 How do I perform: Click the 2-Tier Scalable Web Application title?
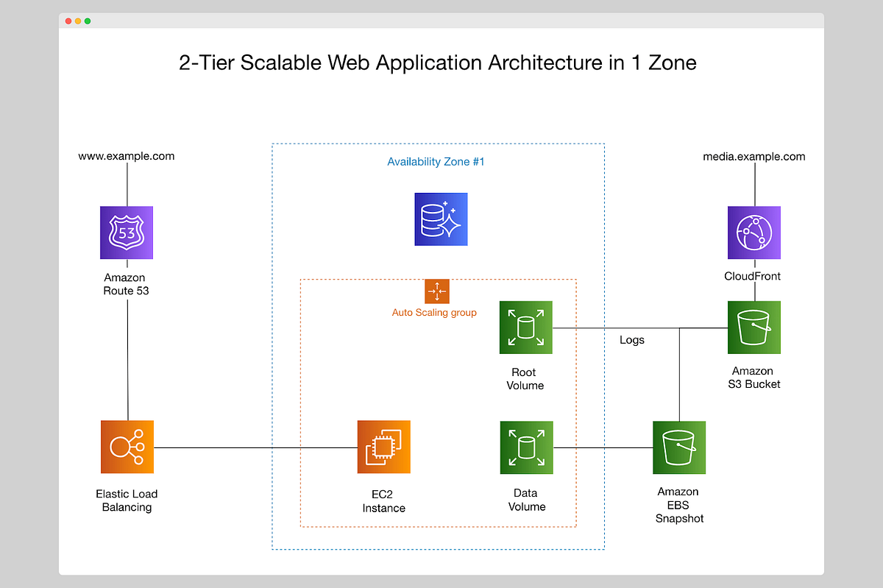(438, 63)
